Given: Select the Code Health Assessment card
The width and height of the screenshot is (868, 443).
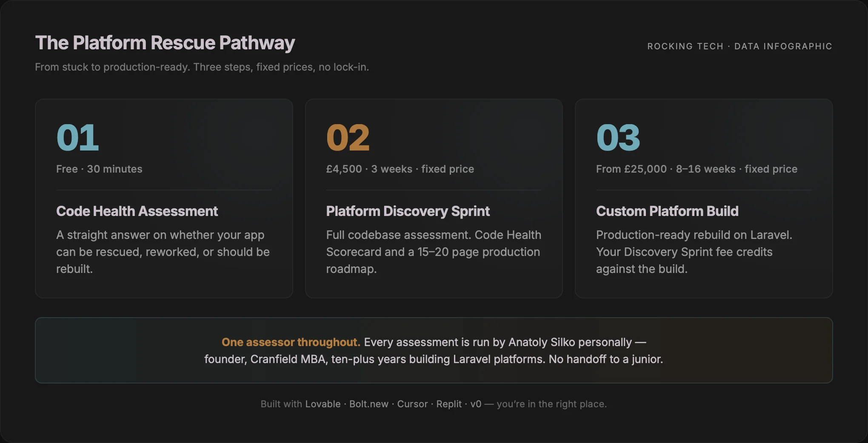Looking at the screenshot, I should click(164, 198).
